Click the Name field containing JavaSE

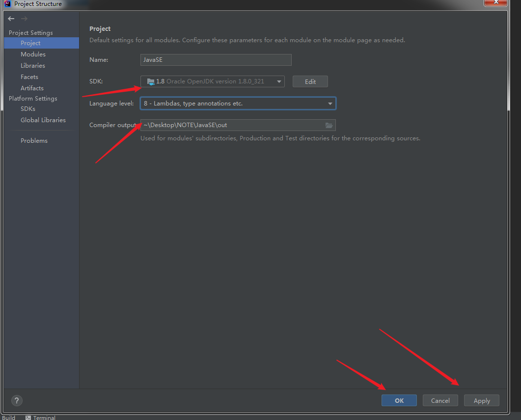pos(216,60)
